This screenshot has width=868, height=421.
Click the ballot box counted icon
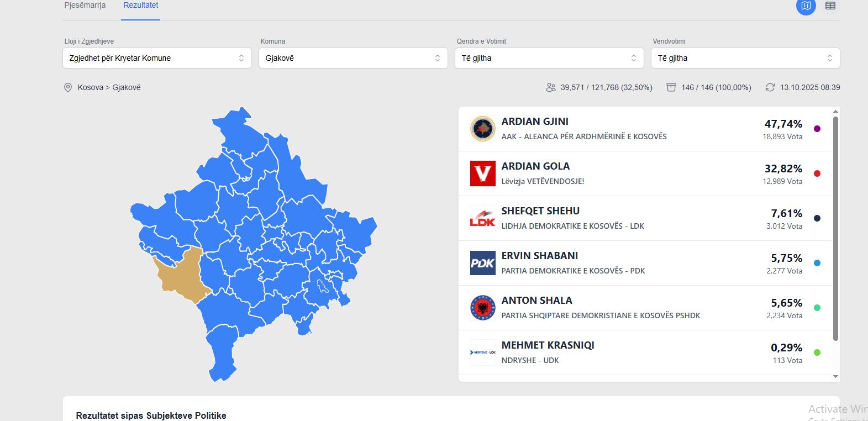[671, 87]
